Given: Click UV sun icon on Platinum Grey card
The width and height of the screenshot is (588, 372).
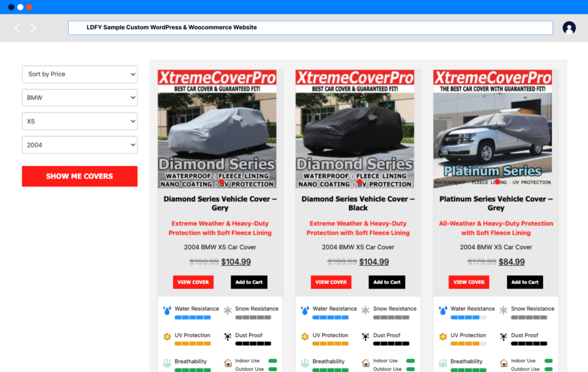Looking at the screenshot, I should tap(443, 336).
